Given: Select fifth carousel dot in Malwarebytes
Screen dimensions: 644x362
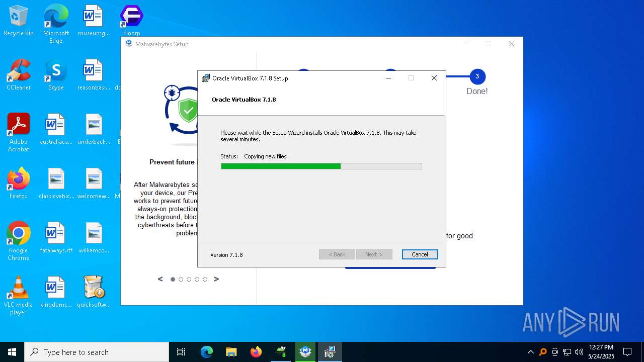Looking at the screenshot, I should tap(205, 279).
